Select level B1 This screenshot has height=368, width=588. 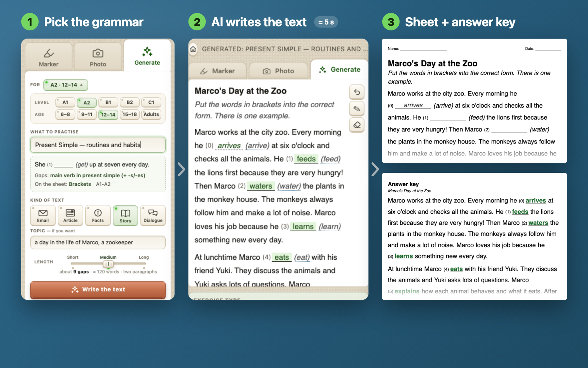click(x=108, y=102)
